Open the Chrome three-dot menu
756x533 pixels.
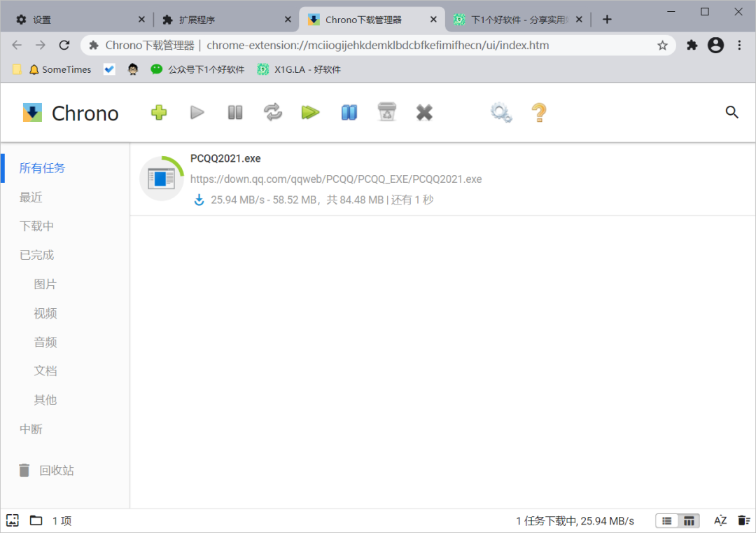[739, 46]
